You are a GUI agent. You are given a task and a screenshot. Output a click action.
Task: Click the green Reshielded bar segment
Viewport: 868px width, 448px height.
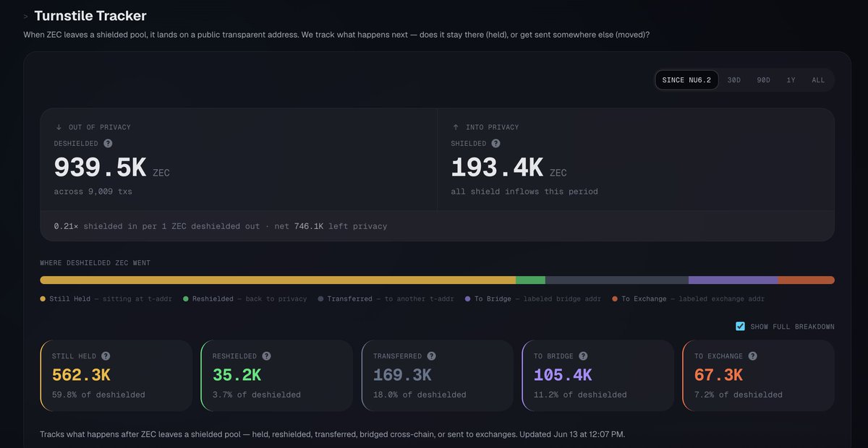tap(530, 280)
